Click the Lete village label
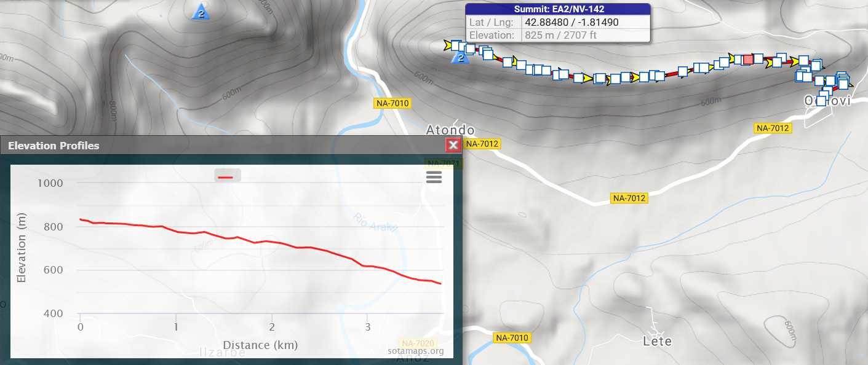Image resolution: width=868 pixels, height=365 pixels. click(656, 341)
